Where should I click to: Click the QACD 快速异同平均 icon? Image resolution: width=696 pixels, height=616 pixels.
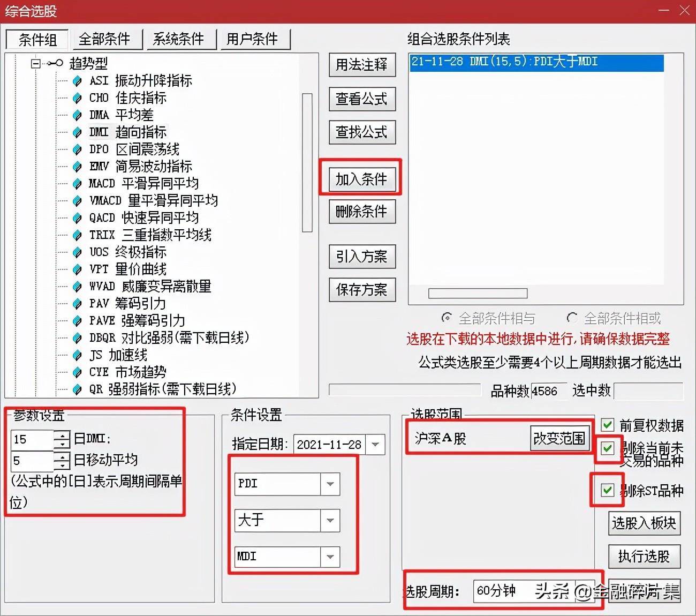point(77,218)
